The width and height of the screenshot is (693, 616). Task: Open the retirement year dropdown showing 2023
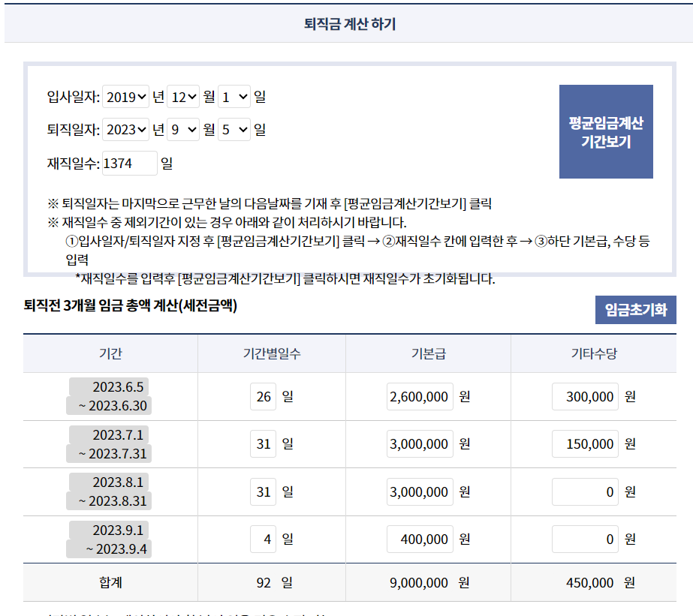(x=125, y=129)
